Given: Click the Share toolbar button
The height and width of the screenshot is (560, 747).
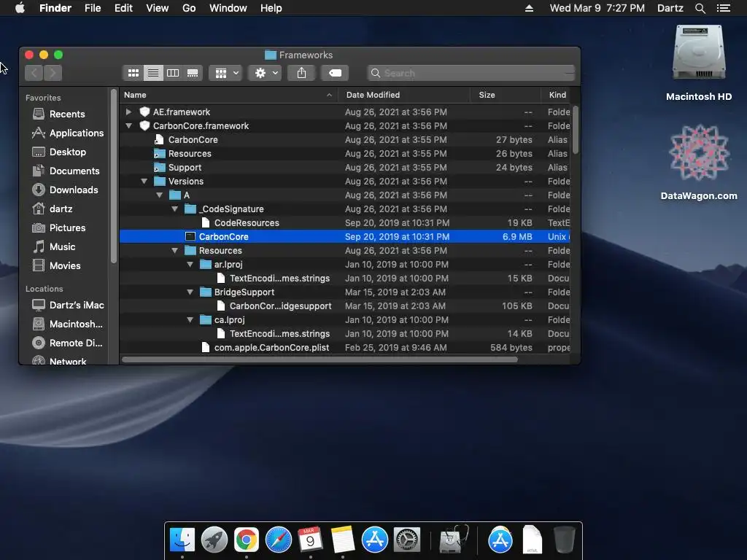Looking at the screenshot, I should tap(301, 73).
